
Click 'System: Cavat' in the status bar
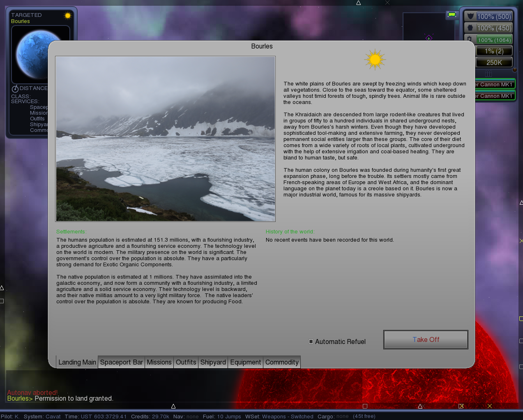[x=42, y=417]
